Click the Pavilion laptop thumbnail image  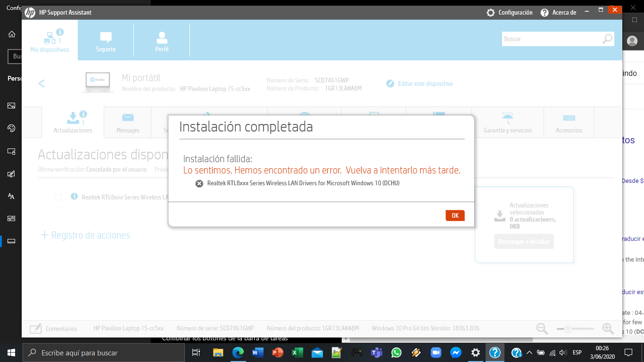(97, 82)
